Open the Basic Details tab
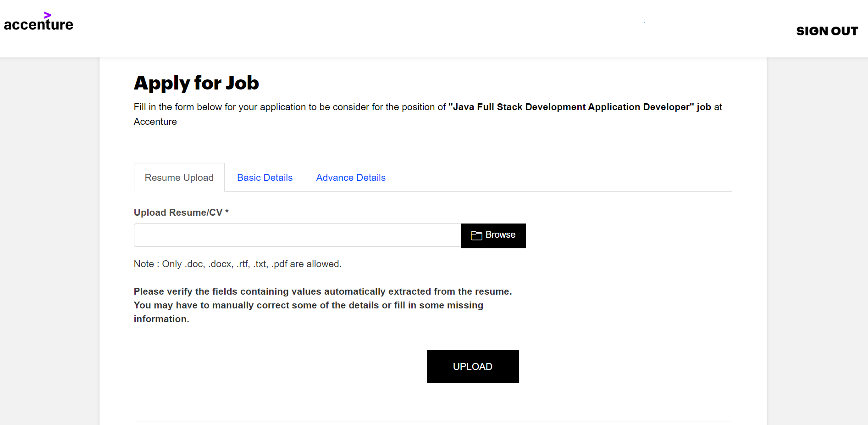Screen dimensions: 868x425 (x=265, y=178)
